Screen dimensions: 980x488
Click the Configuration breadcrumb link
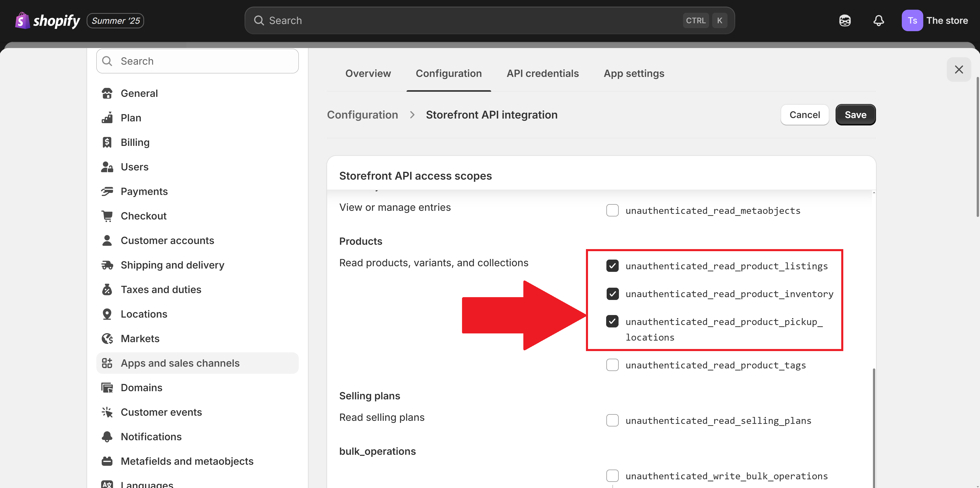[362, 114]
